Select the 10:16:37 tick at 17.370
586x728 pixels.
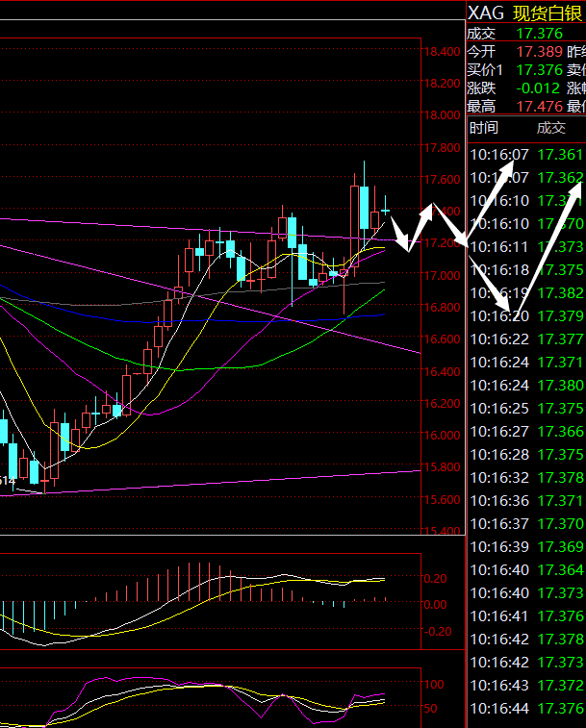526,524
